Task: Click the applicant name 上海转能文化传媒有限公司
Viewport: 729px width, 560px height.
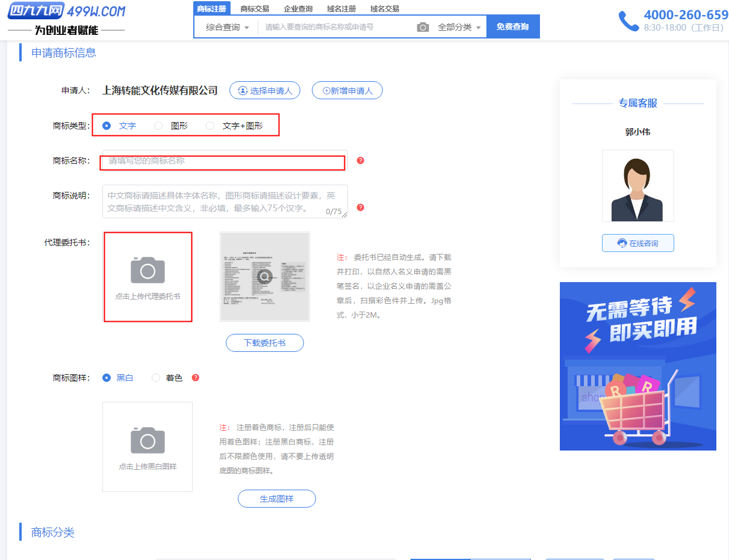Action: [x=160, y=90]
